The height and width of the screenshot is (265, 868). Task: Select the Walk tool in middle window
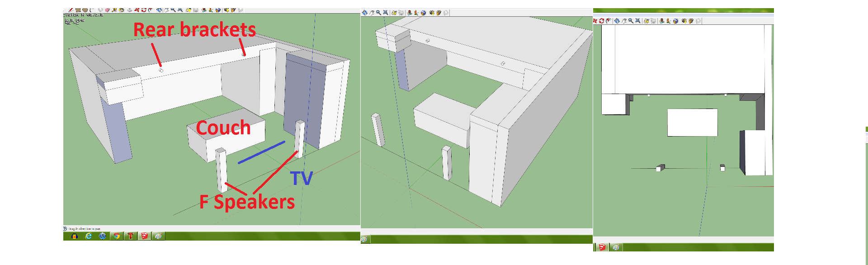(416, 13)
